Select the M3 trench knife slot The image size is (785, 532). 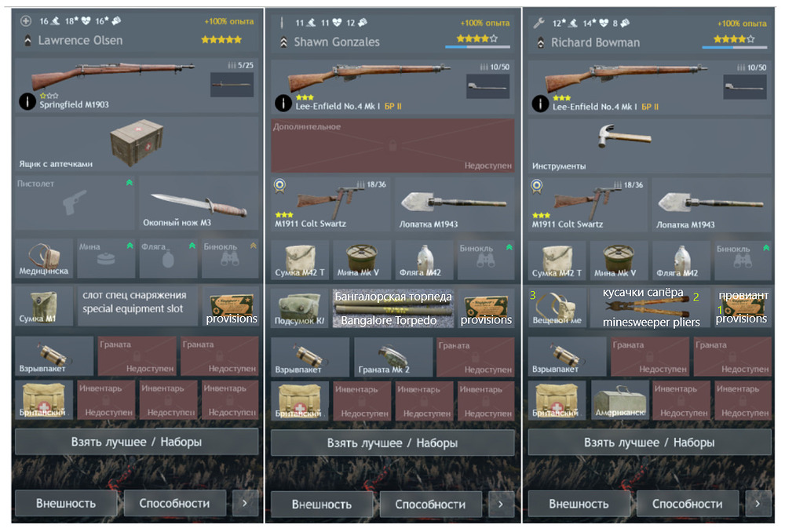click(x=199, y=202)
